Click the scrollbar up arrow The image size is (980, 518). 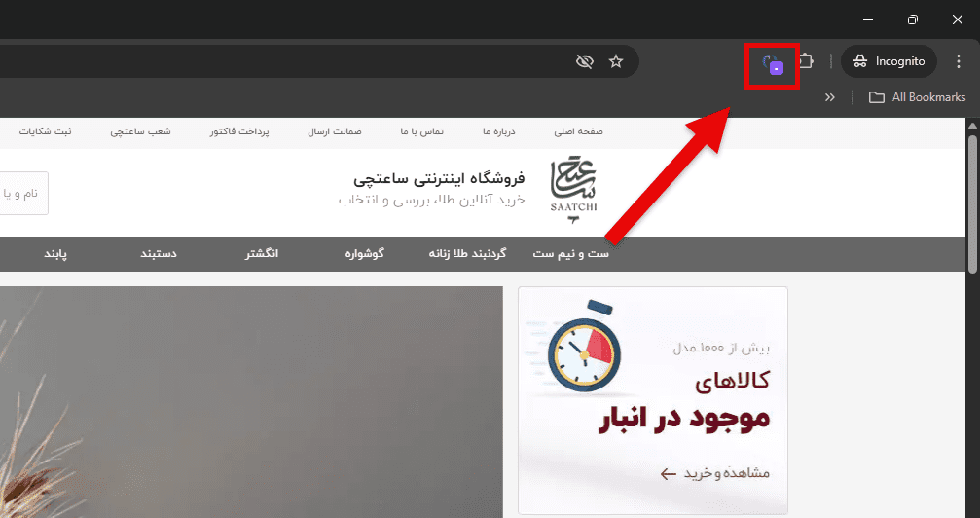point(972,126)
